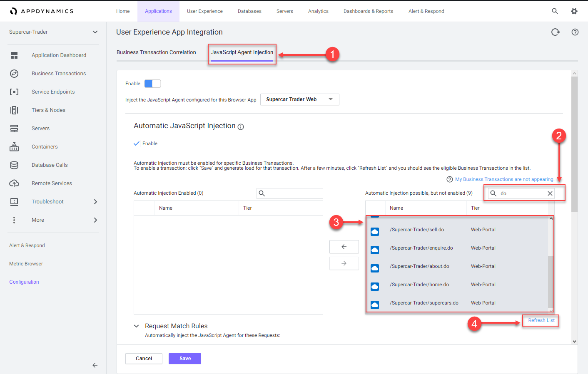Click search icon in the enabled list filter
Viewport: 588px width, 374px height.
pyautogui.click(x=262, y=193)
